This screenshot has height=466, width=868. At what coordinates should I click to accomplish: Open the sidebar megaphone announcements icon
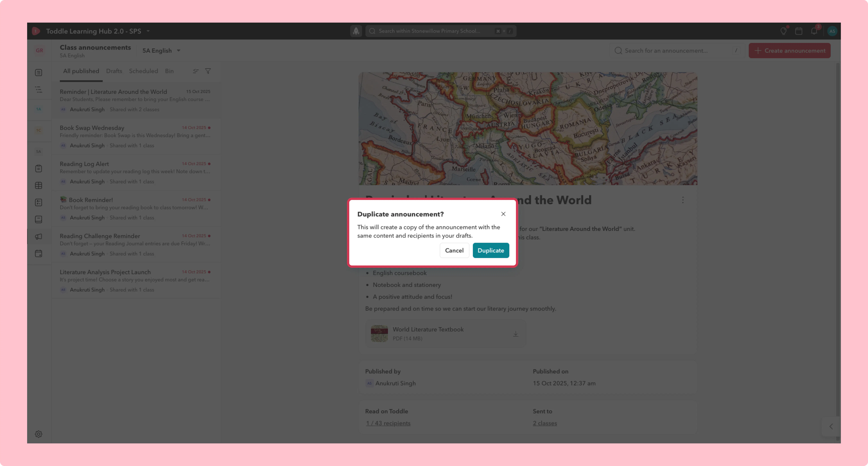pos(39,236)
